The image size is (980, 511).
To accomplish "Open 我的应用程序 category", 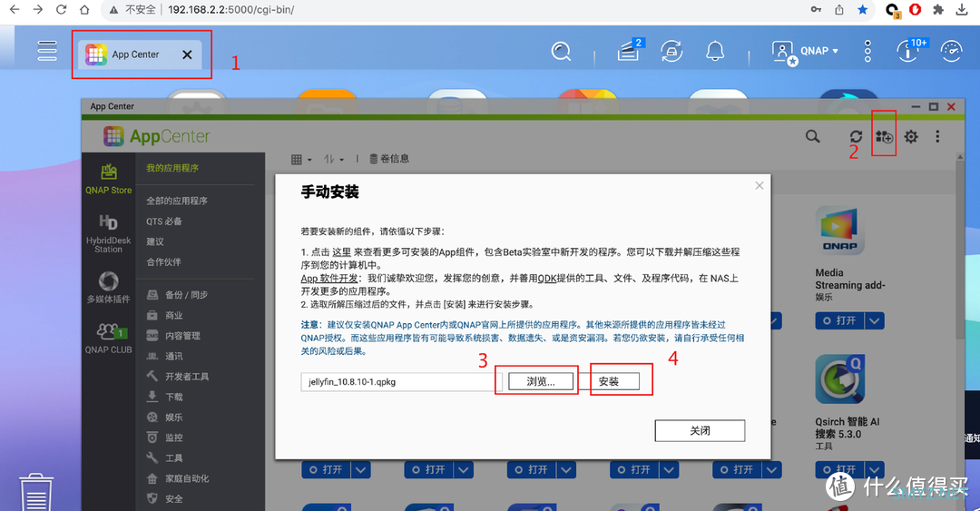I will point(172,168).
